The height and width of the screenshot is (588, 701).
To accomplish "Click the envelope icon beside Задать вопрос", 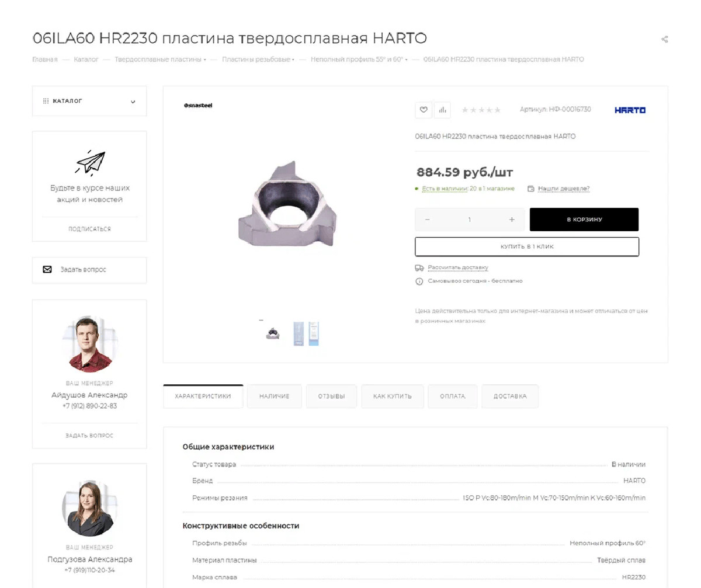I will click(47, 269).
